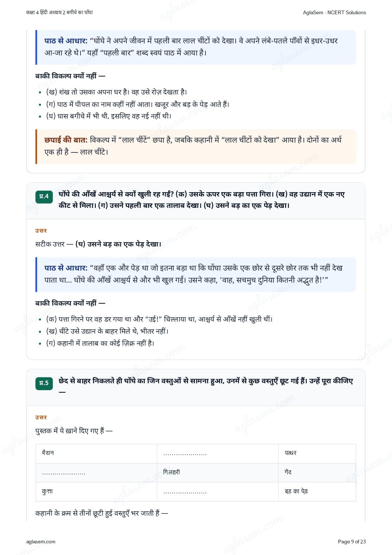The height and width of the screenshot is (555, 392).
Task: Click the aglasem.com footer link
Action: point(41,542)
